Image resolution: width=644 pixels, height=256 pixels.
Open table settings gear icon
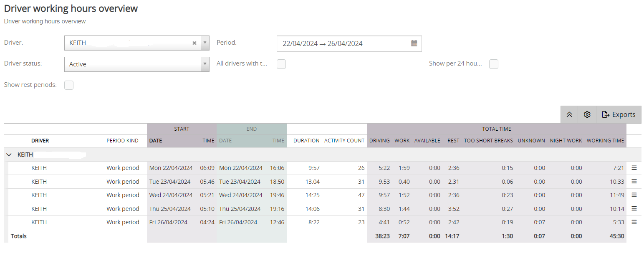(x=587, y=114)
